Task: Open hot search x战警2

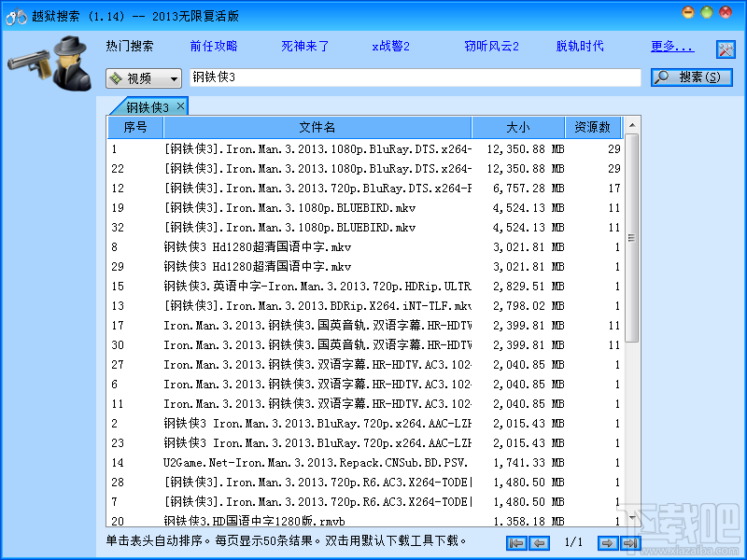Action: [390, 46]
